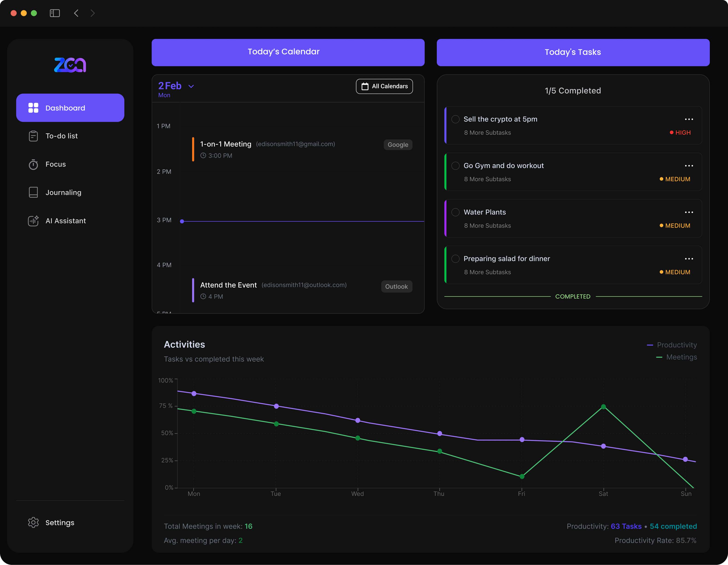Image resolution: width=728 pixels, height=565 pixels.
Task: Click the Tue Meetings data point
Action: (276, 424)
